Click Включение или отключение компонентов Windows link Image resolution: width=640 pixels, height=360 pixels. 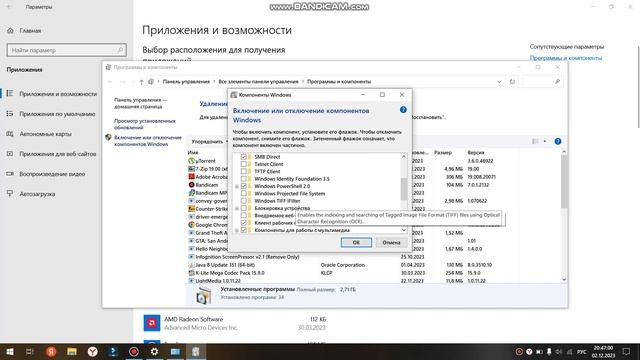point(148,141)
